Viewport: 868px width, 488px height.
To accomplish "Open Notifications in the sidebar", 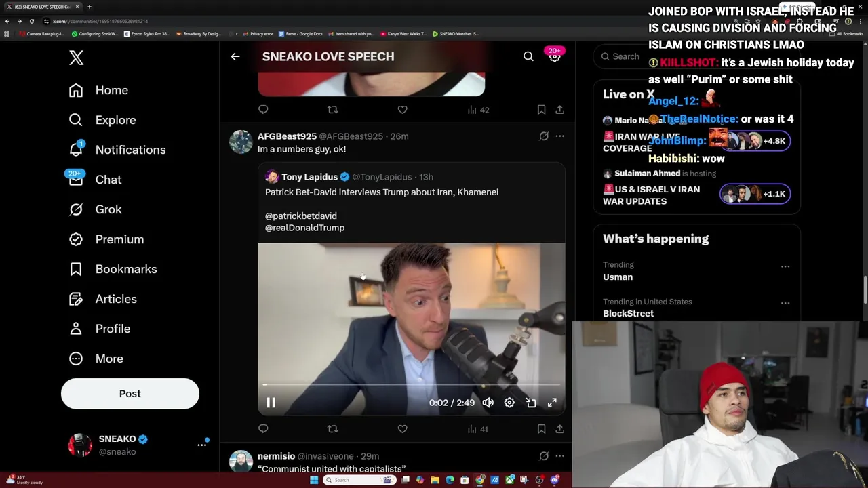I will pyautogui.click(x=117, y=150).
